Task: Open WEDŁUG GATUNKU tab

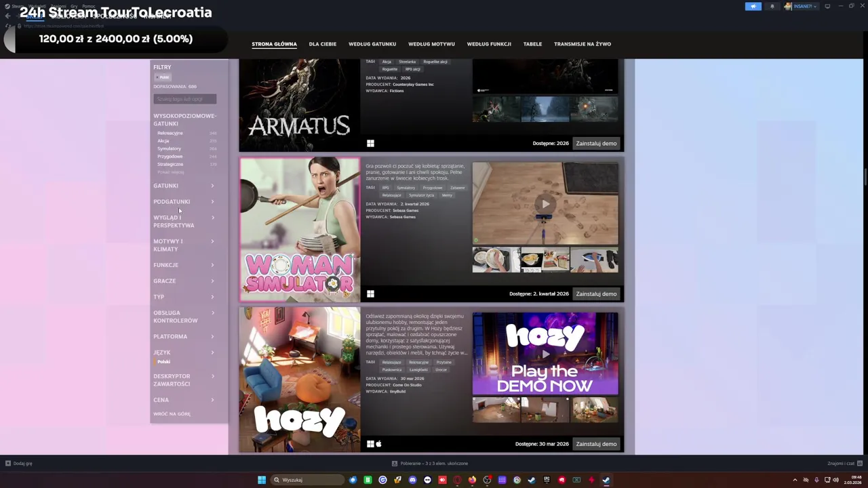Action: point(372,44)
